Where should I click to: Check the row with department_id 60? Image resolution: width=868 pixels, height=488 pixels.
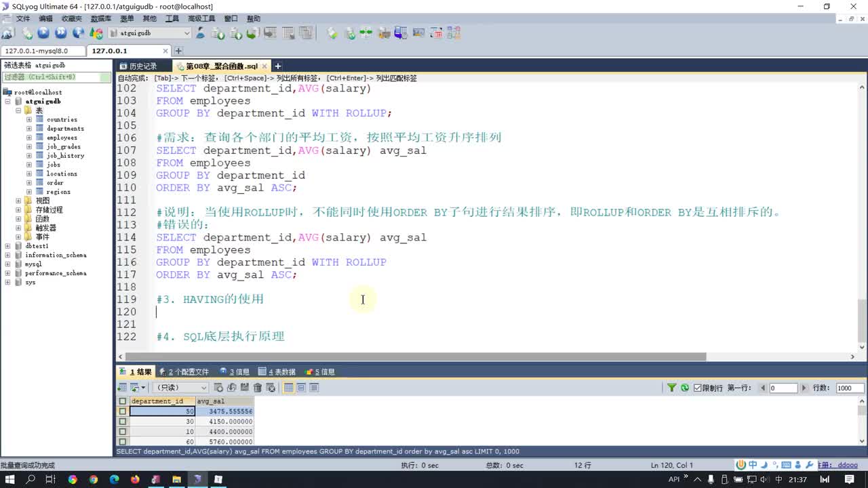123,441
